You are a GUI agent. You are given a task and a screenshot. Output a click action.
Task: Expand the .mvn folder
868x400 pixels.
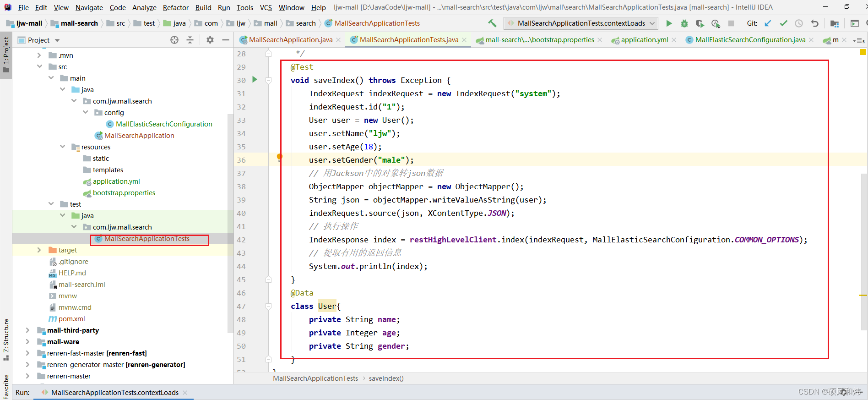point(39,55)
